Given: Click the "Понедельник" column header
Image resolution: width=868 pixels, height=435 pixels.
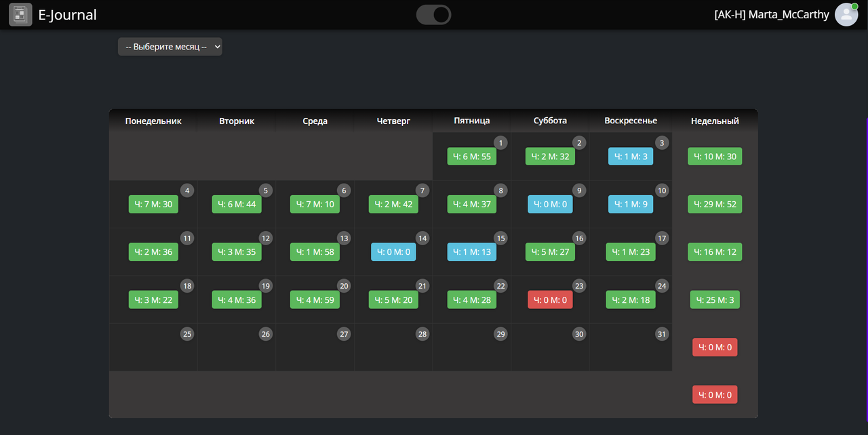Looking at the screenshot, I should (x=153, y=121).
